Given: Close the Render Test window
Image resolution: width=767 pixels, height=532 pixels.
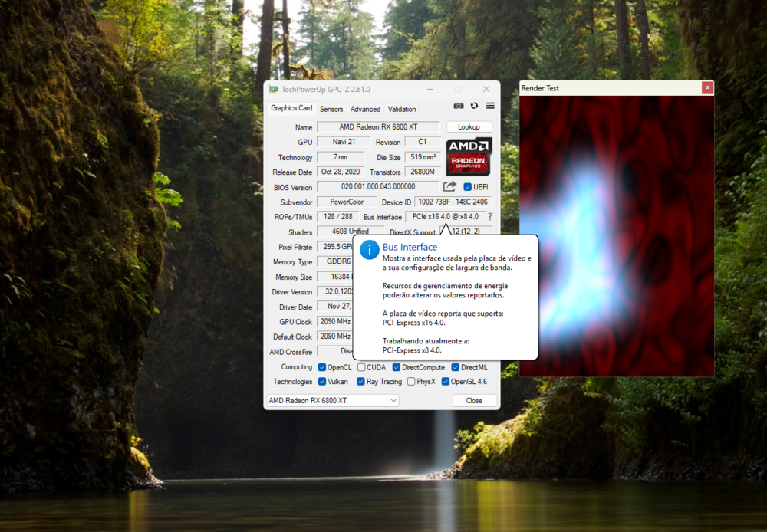Looking at the screenshot, I should tap(707, 87).
